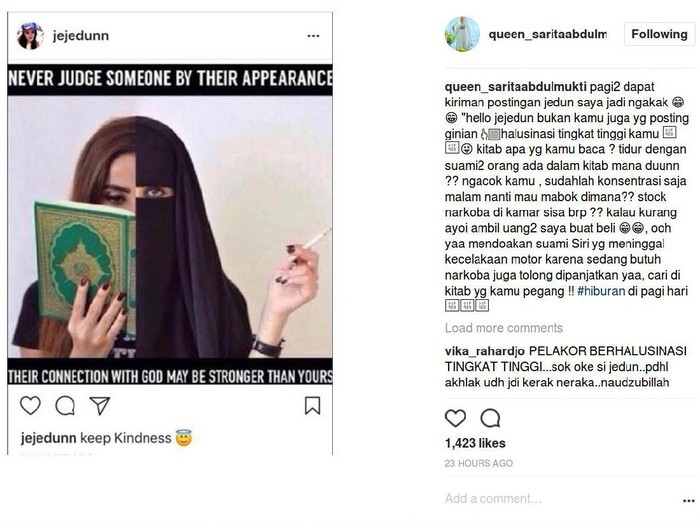700x524 pixels.
Task: Like the jejedunn post with heart icon
Action: 30,406
